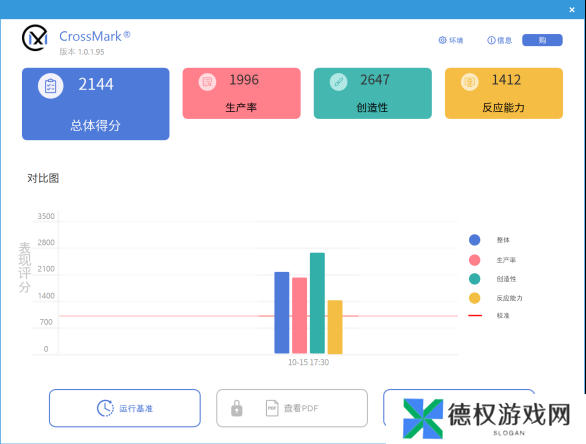586x444 pixels.
Task: Select the overall score clipboard icon
Action: (x=50, y=86)
